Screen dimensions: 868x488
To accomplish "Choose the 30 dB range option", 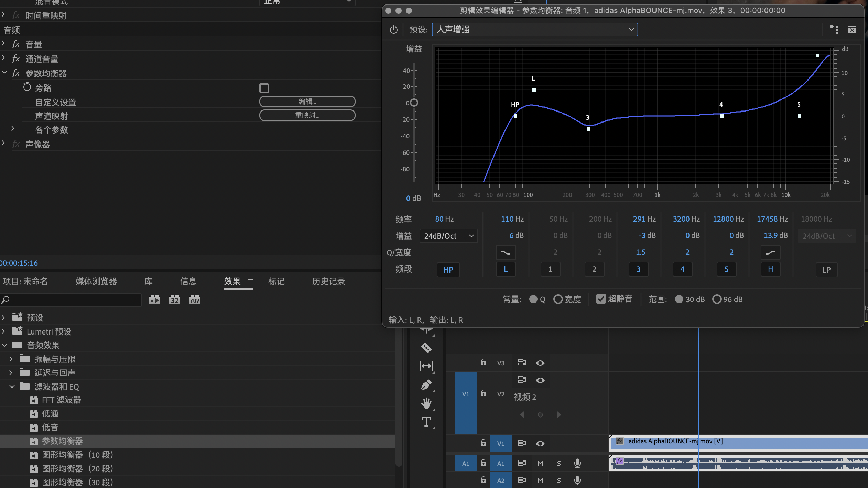I will coord(679,299).
